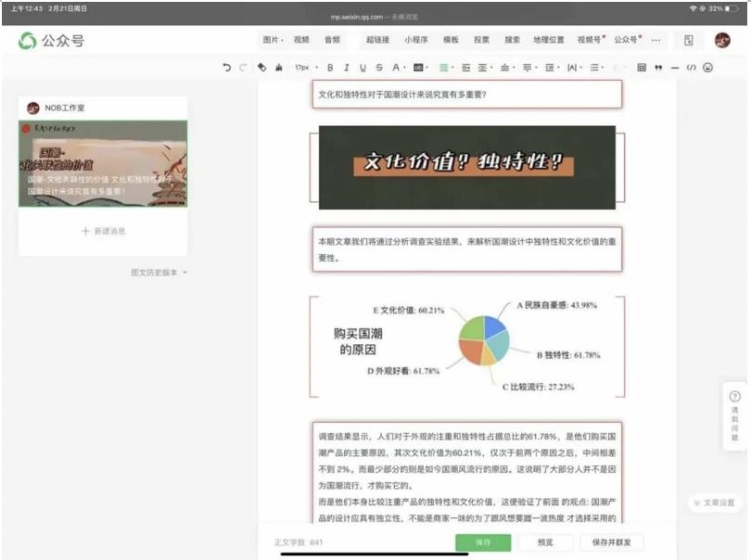Click the 正文字数 word count label

point(299,542)
